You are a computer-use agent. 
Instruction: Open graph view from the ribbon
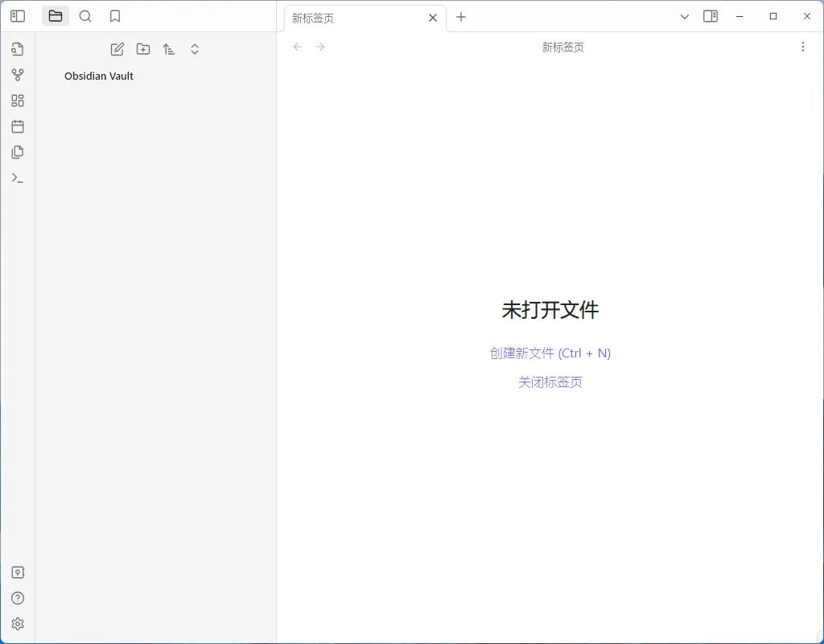(x=18, y=75)
